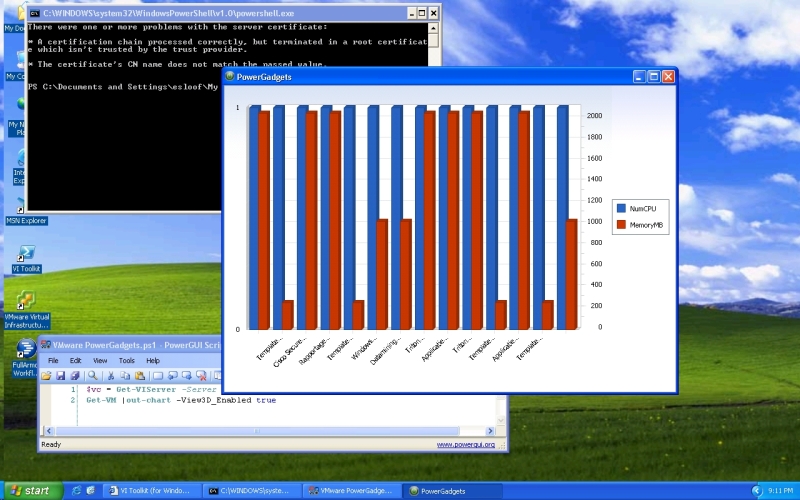This screenshot has height=500, width=800.
Task: Click the PowerShell console title bar icon
Action: pos(35,13)
